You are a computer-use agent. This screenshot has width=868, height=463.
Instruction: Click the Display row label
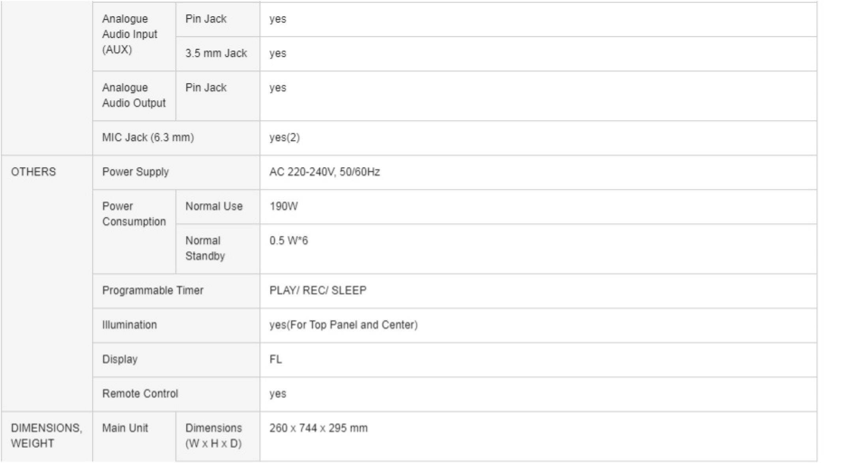point(120,359)
